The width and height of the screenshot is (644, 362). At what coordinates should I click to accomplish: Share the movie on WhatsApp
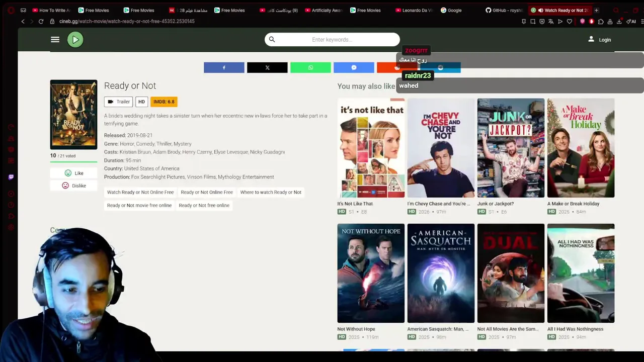click(x=310, y=67)
